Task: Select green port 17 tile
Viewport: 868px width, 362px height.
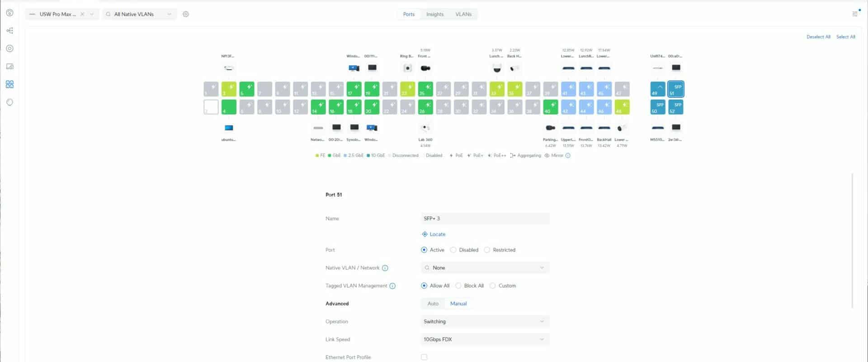Action: coord(354,89)
